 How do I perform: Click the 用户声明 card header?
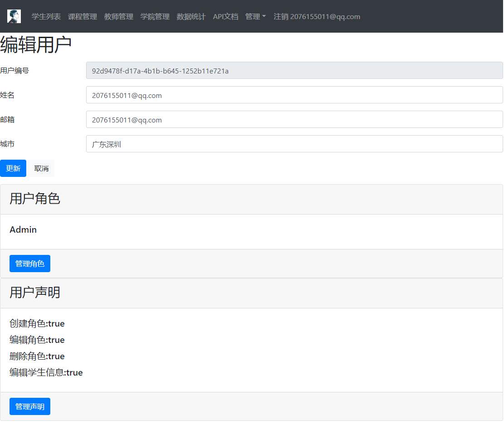point(252,293)
